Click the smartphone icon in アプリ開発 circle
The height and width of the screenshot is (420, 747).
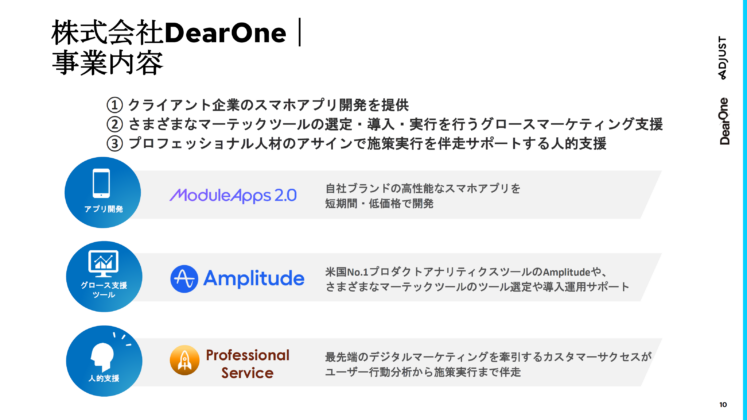[x=103, y=183]
